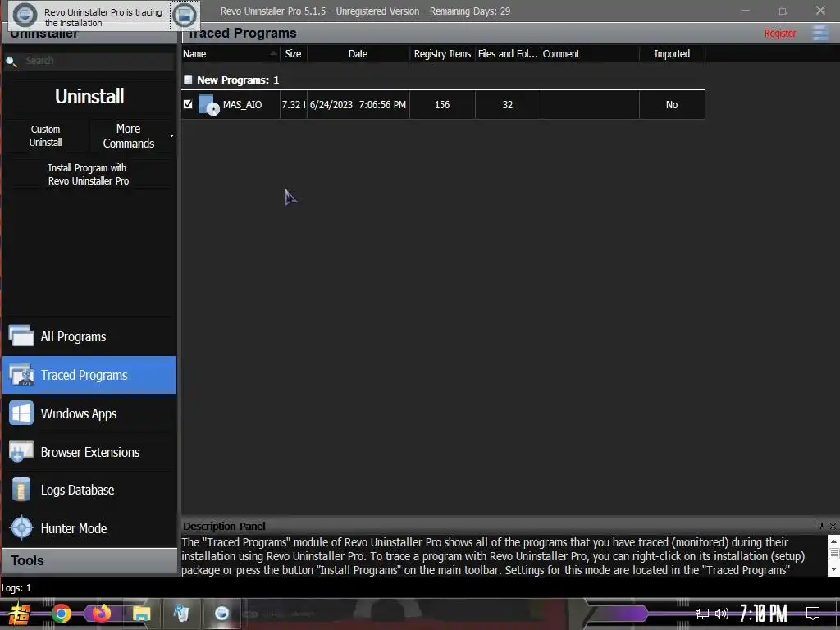Open File Explorer from the taskbar
This screenshot has width=840, height=630.
pos(141,614)
